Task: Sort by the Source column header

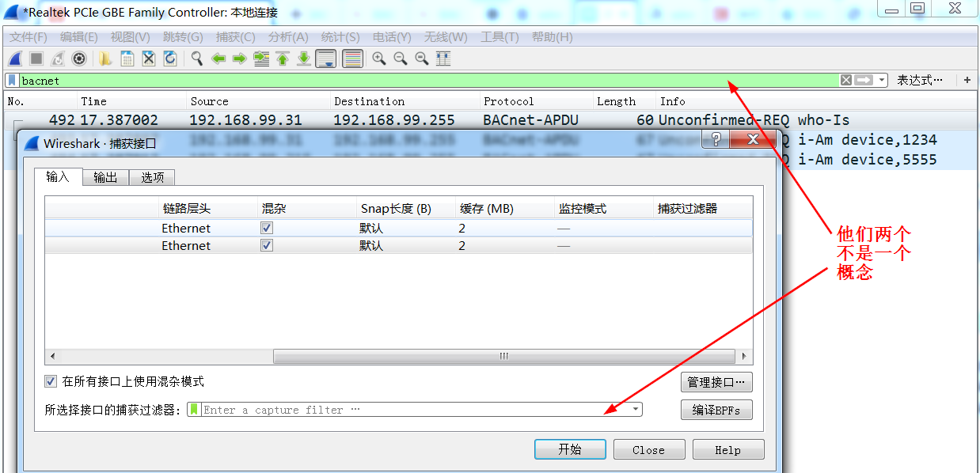Action: point(257,101)
